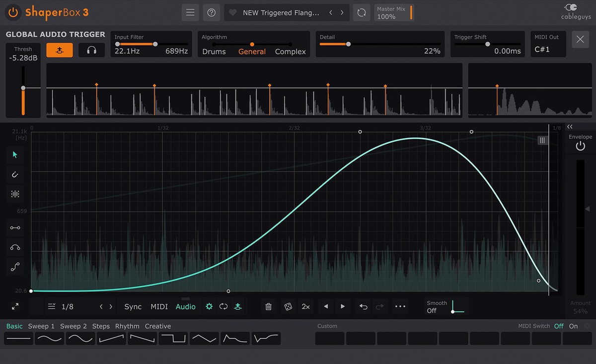The width and height of the screenshot is (596, 364).
Task: Enable headphone monitoring for the audio trigger
Action: 91,50
